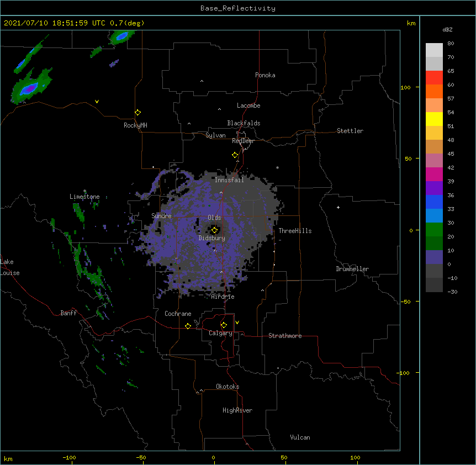The image size is (476, 465).
Task: Select the yellow 51–54 dBZ legend band
Action: pyautogui.click(x=434, y=119)
